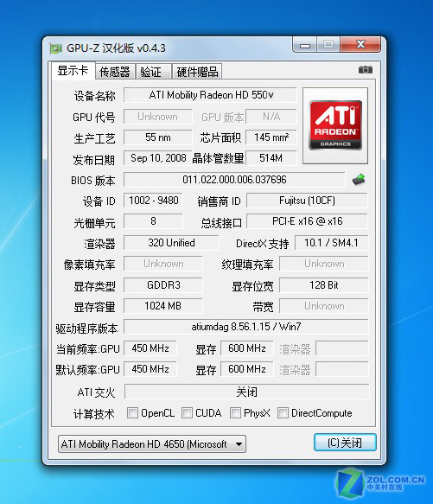433x504 pixels.
Task: Click the current GPU clock 450 MHz
Action: (x=150, y=348)
